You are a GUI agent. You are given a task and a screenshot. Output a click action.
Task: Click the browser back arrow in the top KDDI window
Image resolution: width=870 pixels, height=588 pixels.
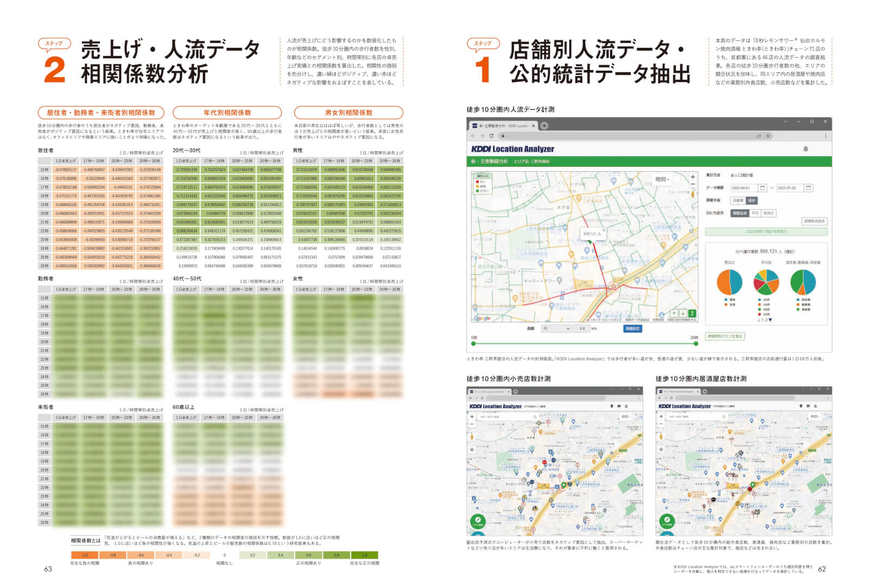[474, 136]
